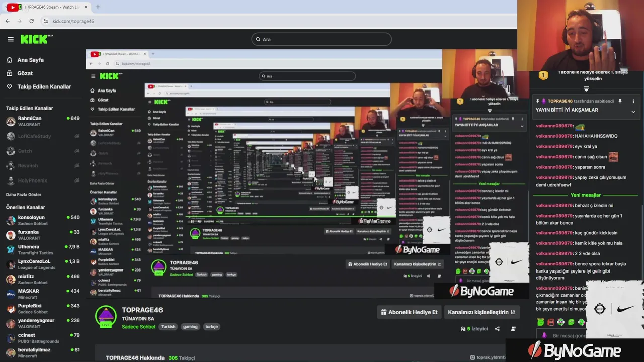Open ccinext channel in main recommended list
644x362 pixels.
[43, 338]
